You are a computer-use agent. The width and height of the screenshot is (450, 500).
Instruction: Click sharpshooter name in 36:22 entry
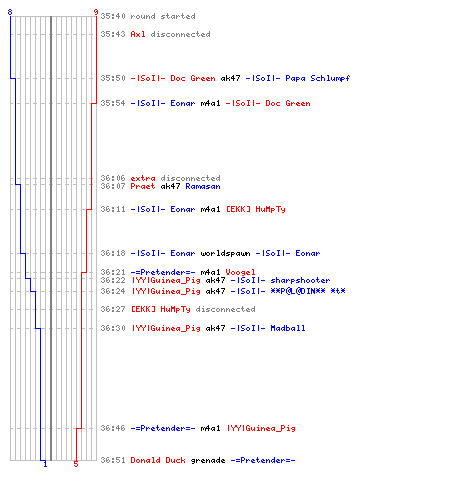coord(300,280)
